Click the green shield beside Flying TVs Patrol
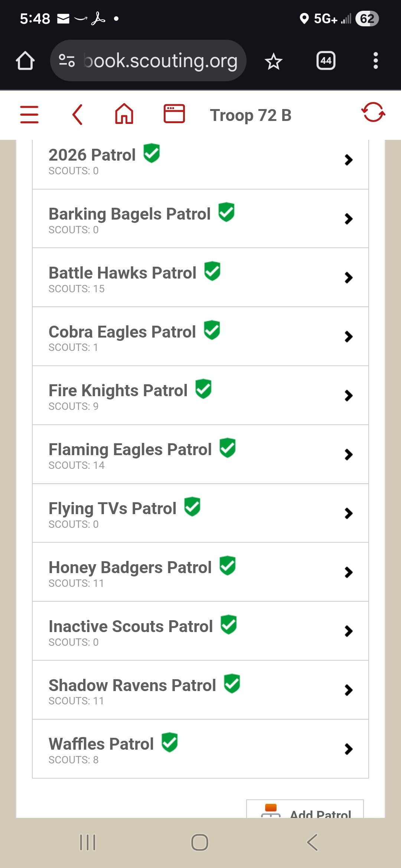 click(192, 507)
